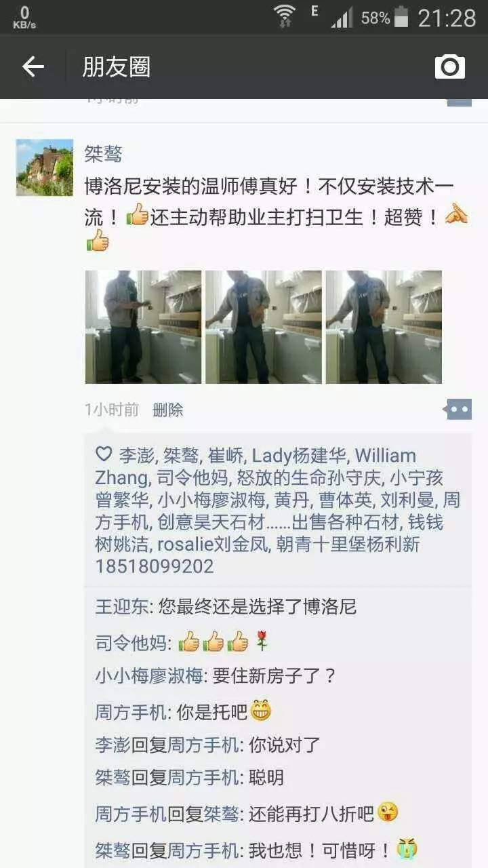
Task: Tap 删除 to delete this post
Action: point(168,410)
